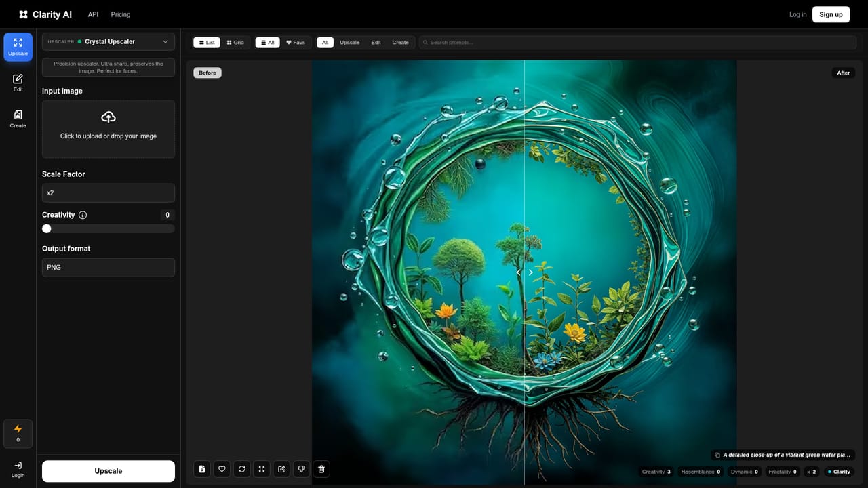The height and width of the screenshot is (488, 868).
Task: Open the Edit tool in sidebar
Action: pyautogui.click(x=18, y=83)
